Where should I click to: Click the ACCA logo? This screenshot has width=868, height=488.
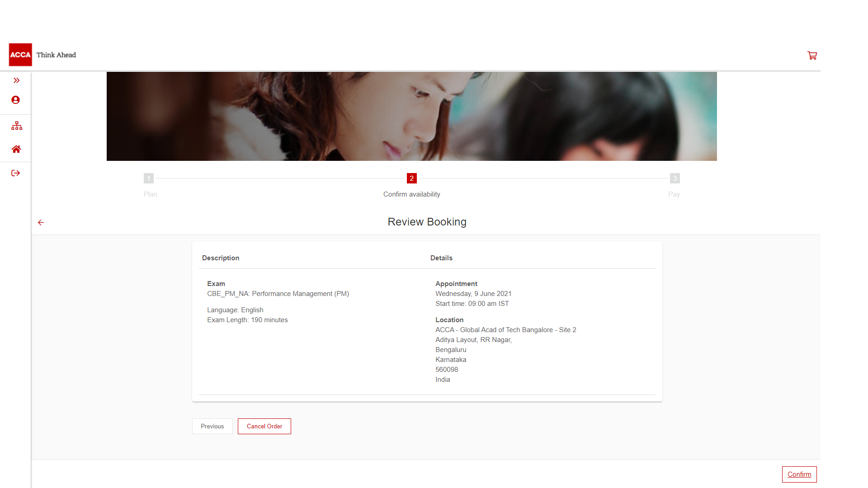(20, 55)
